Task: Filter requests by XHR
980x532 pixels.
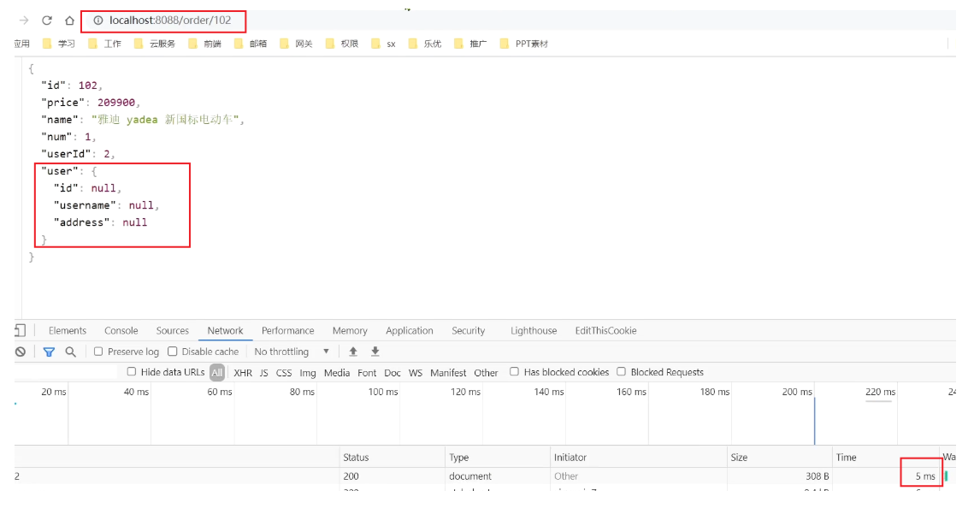Action: [x=243, y=373]
